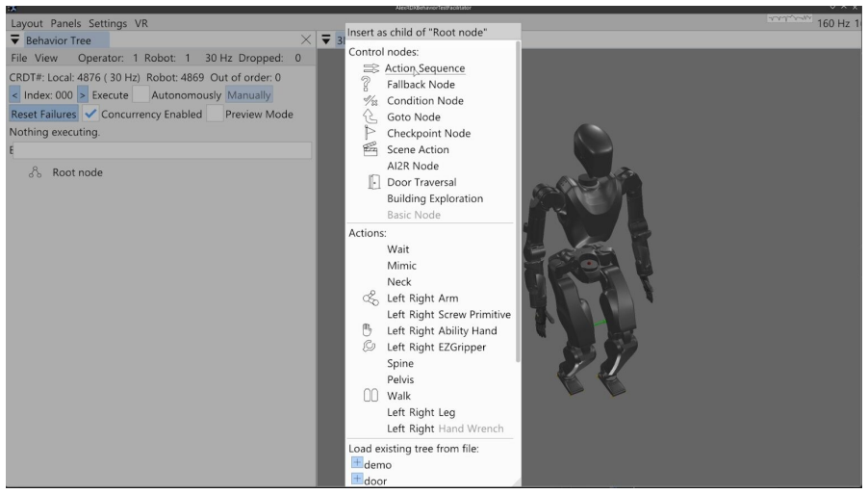
Task: Click the Scene Action clapperboard icon
Action: coord(370,149)
